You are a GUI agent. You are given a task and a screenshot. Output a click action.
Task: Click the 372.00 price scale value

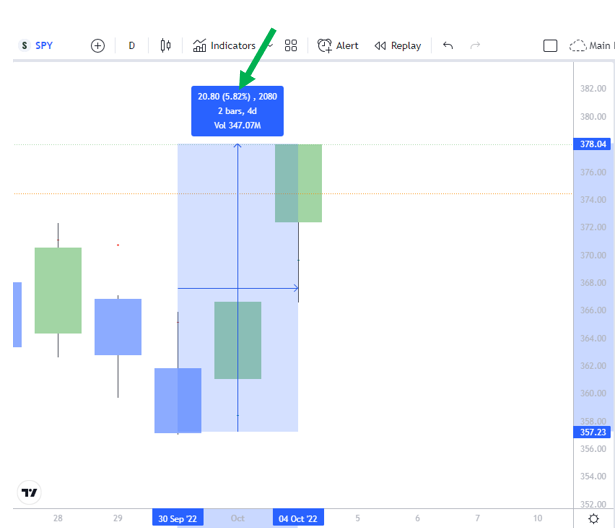593,227
